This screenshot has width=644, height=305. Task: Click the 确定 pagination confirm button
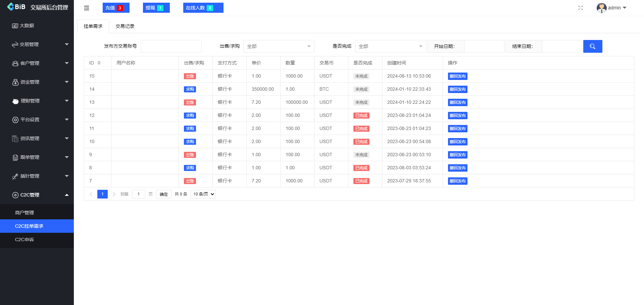point(163,194)
